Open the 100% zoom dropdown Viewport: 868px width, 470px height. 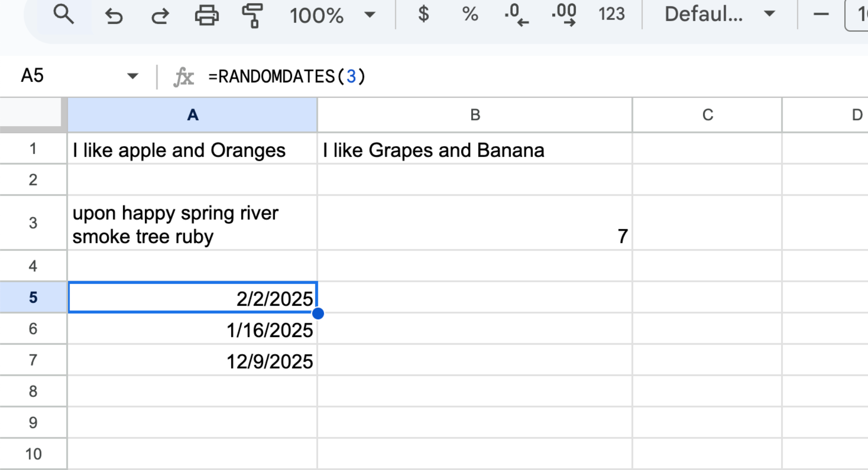(x=332, y=15)
